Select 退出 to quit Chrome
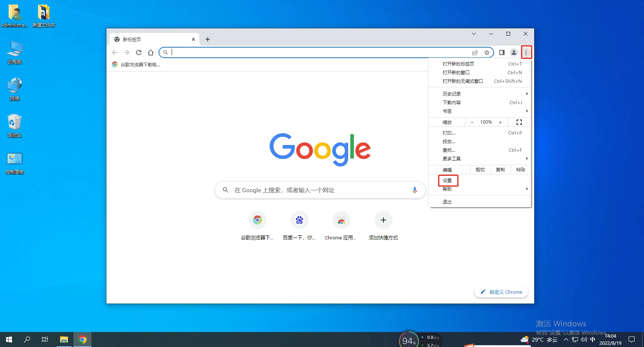 480,202
